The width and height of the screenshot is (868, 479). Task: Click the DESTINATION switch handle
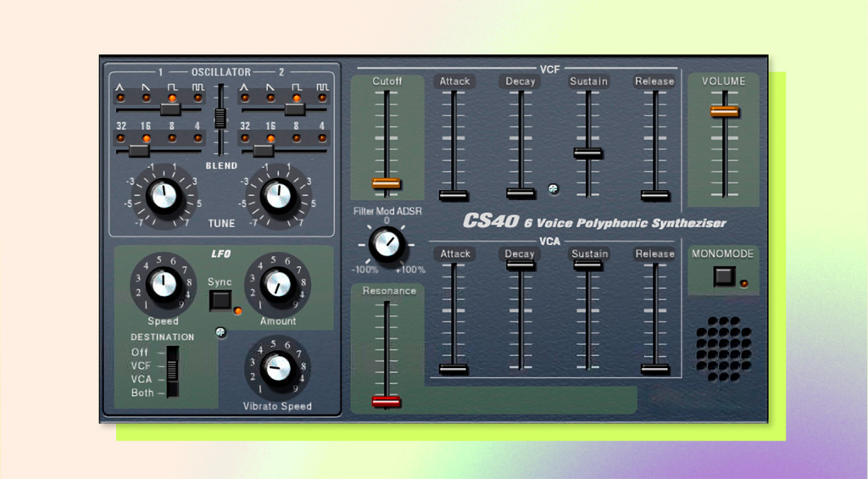[172, 370]
